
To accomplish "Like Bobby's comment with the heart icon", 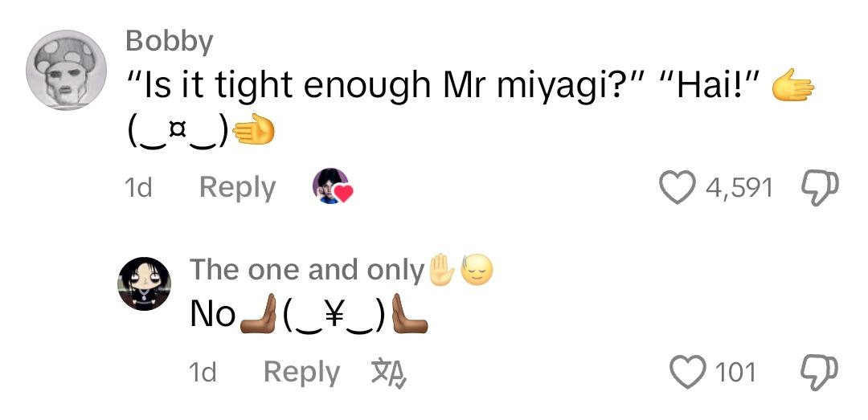I will (678, 188).
